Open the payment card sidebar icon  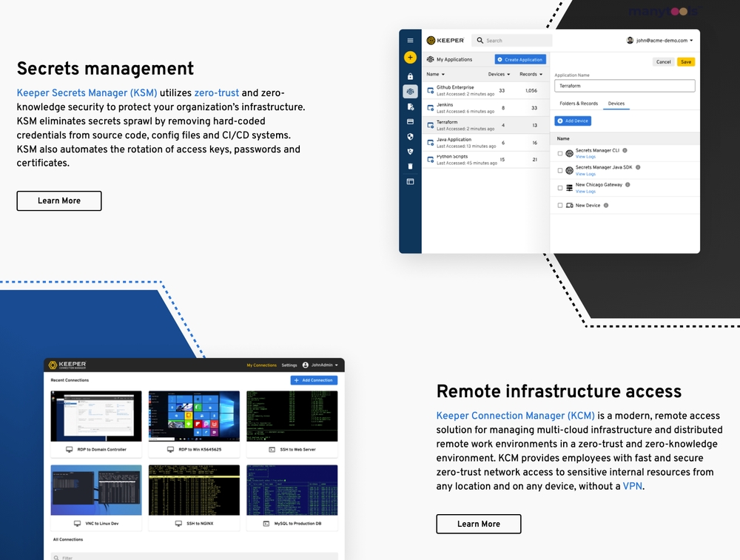(x=410, y=122)
